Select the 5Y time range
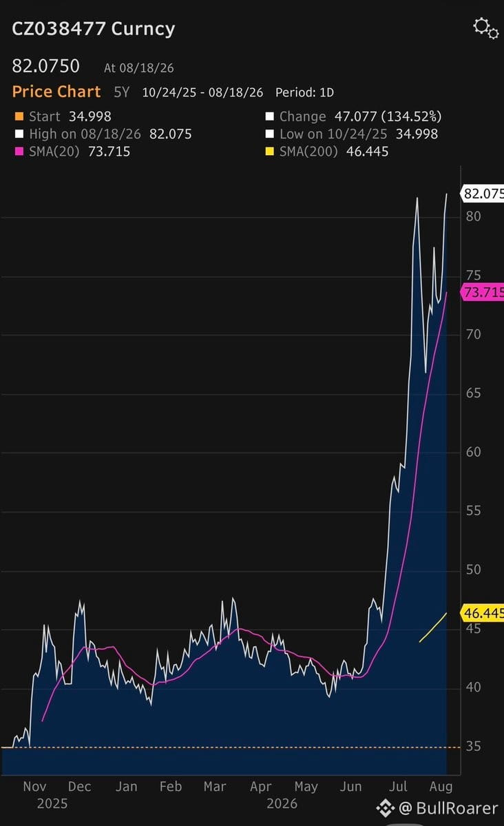This screenshot has width=504, height=826. [121, 92]
